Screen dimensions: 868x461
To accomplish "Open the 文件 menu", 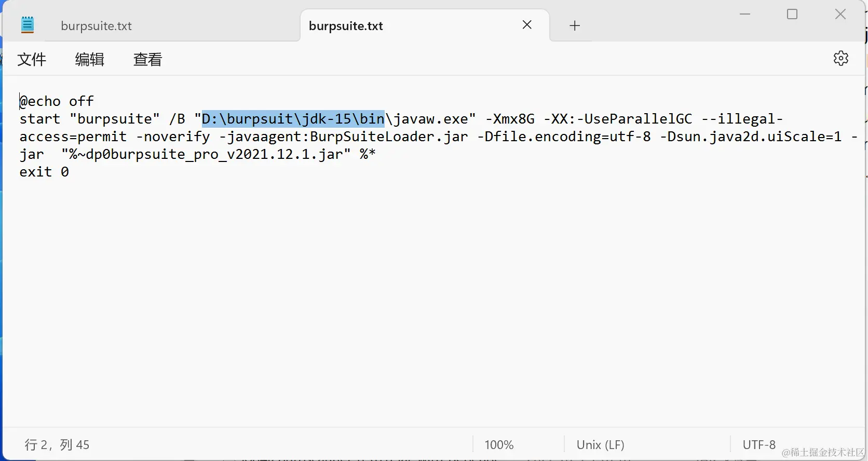I will pyautogui.click(x=32, y=59).
